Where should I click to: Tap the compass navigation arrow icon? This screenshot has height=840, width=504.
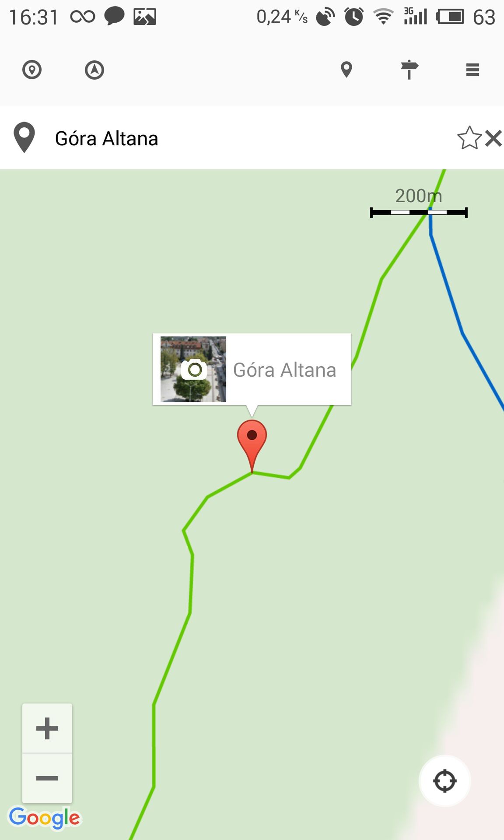94,70
